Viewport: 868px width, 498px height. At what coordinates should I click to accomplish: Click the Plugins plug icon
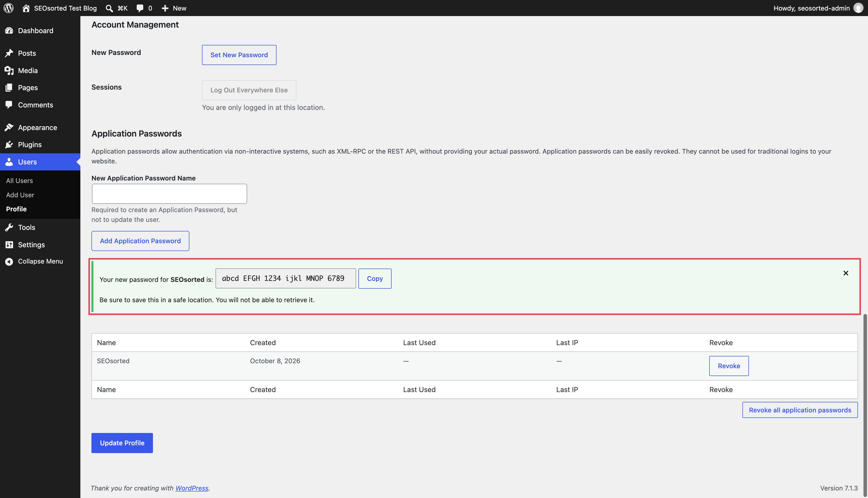coord(9,144)
